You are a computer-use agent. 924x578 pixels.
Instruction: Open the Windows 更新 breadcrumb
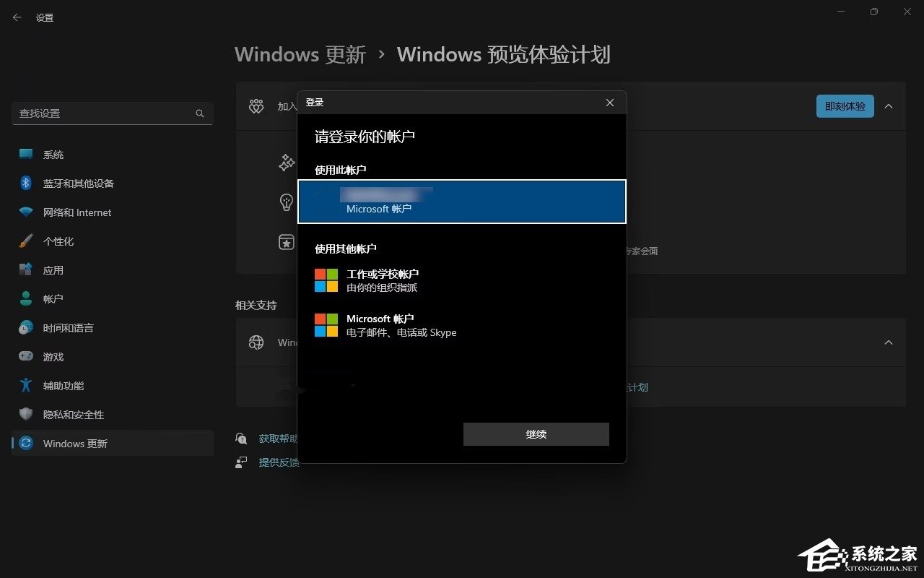(x=300, y=54)
